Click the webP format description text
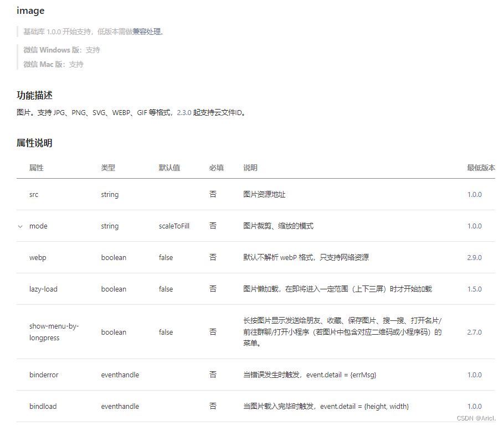 coord(306,257)
